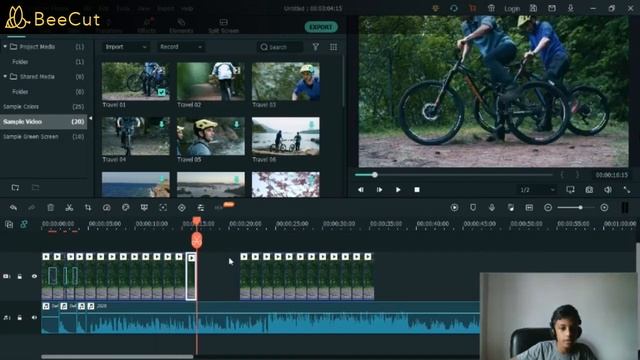Viewport: 640px width, 360px height.
Task: Click the fullscreen expand icon under preview
Action: tap(627, 190)
